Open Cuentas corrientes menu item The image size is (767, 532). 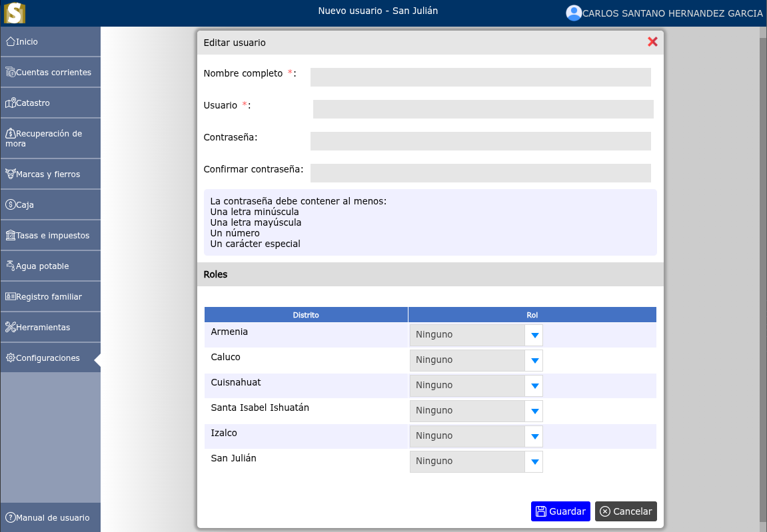tap(53, 72)
